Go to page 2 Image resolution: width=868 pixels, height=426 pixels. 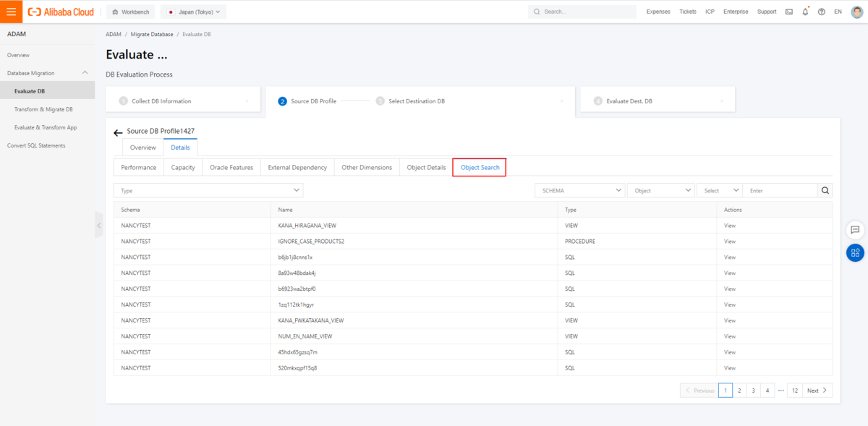coord(739,391)
